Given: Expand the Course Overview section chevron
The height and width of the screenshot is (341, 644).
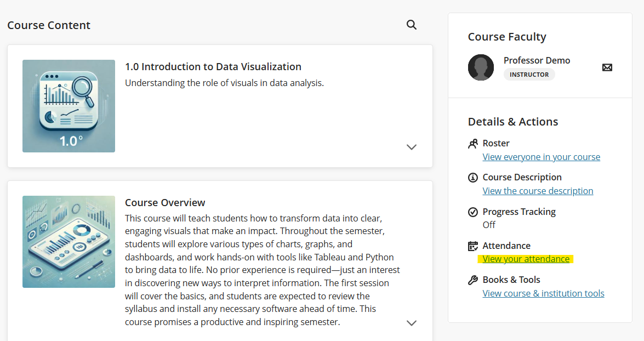Looking at the screenshot, I should [412, 323].
